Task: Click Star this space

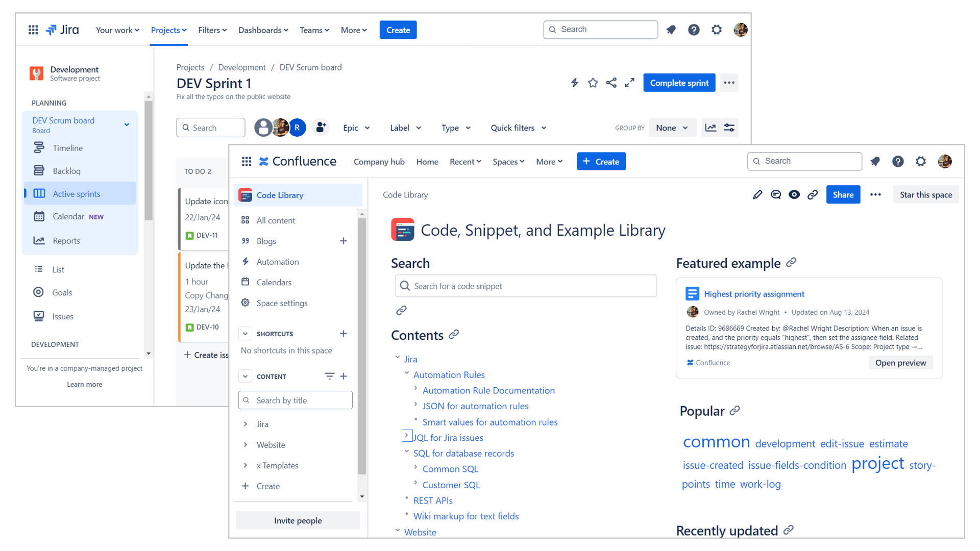Action: tap(925, 194)
